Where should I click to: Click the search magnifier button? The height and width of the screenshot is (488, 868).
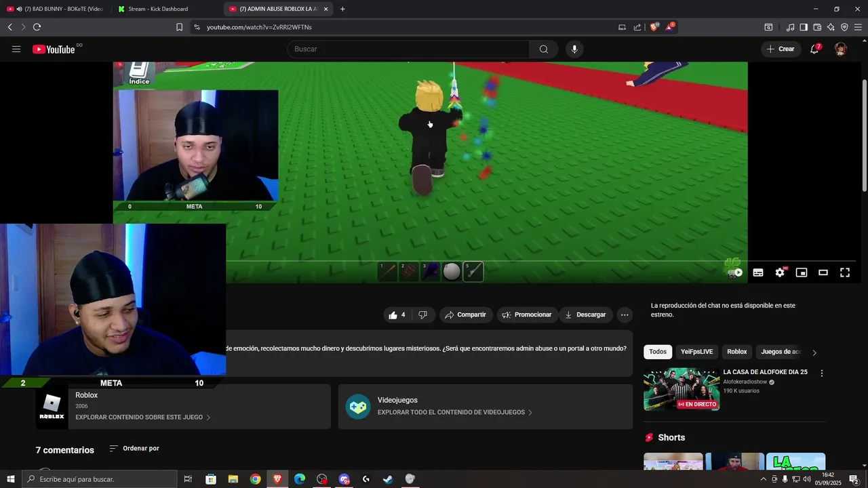(544, 49)
